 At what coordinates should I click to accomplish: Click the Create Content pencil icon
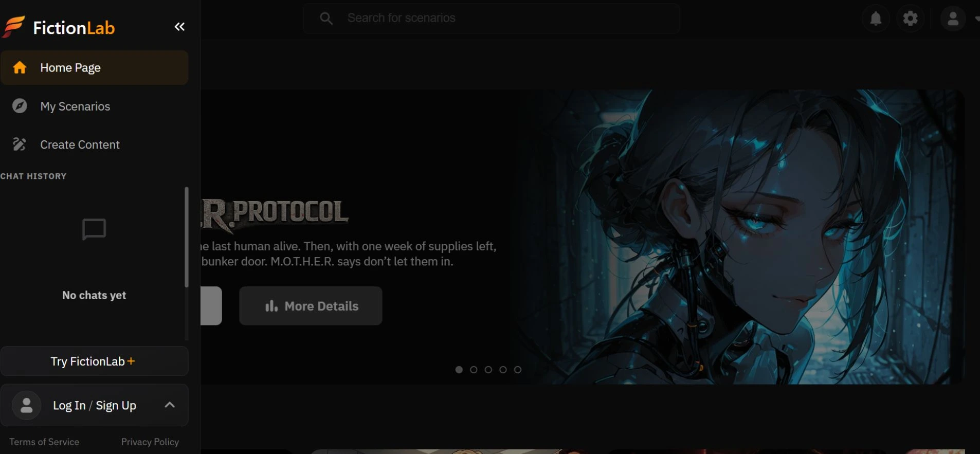coord(20,144)
